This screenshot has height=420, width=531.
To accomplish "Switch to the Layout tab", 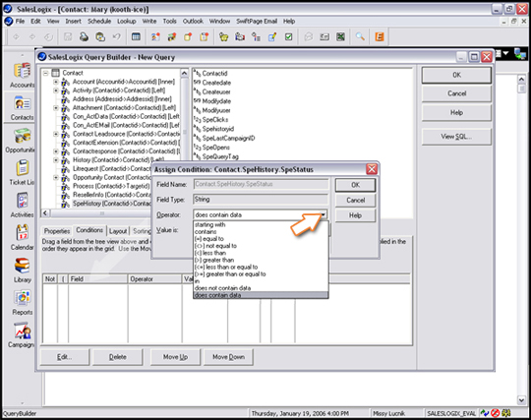I will [118, 231].
